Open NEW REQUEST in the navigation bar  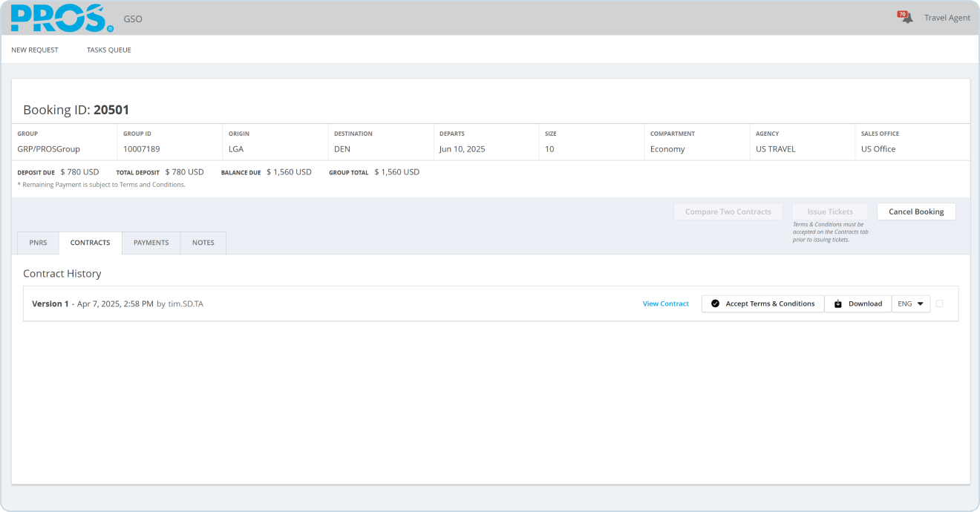coord(35,50)
